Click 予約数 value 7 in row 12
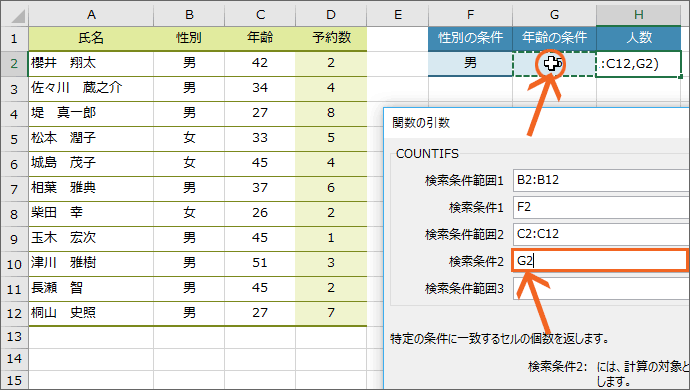Image resolution: width=690 pixels, height=390 pixels. click(331, 313)
